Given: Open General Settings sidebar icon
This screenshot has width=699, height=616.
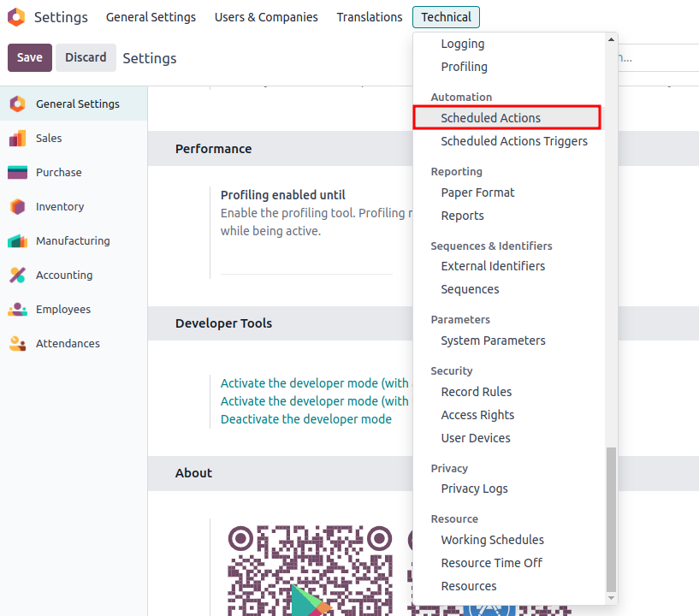Looking at the screenshot, I should point(17,104).
